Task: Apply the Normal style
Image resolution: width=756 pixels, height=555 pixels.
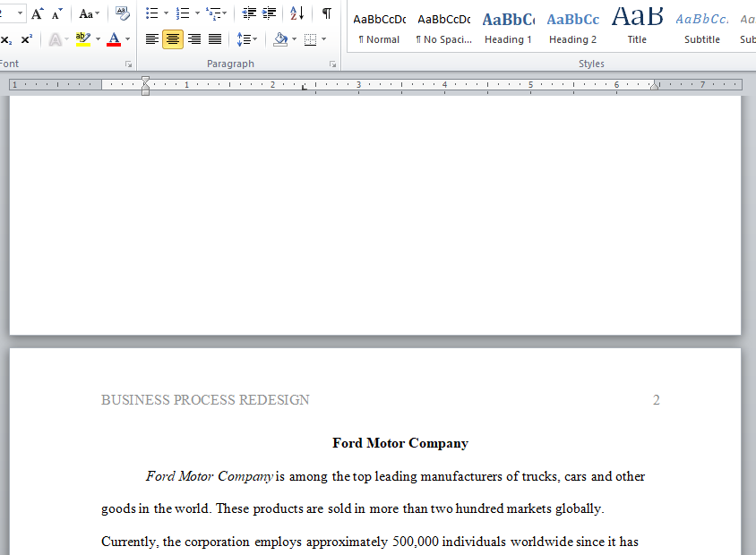Action: tap(380, 29)
